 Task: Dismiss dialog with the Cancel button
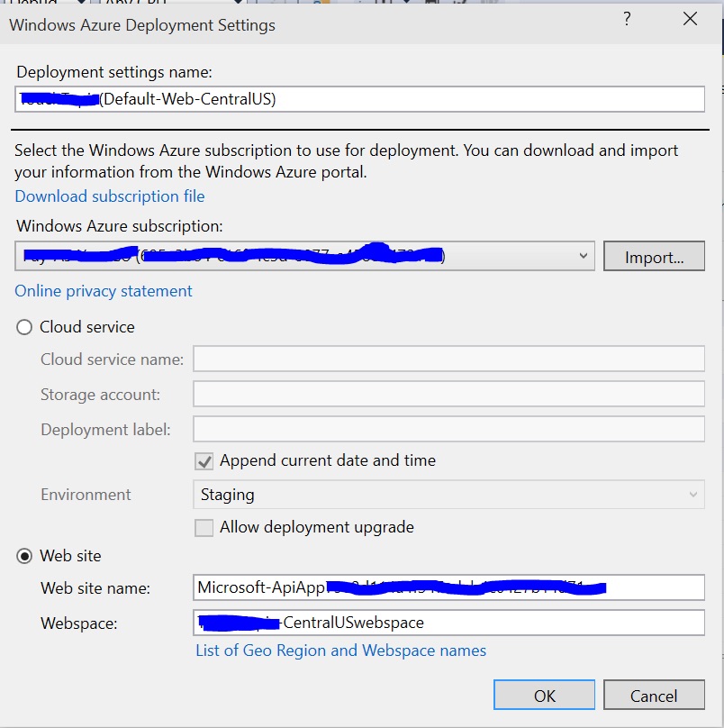pos(654,695)
